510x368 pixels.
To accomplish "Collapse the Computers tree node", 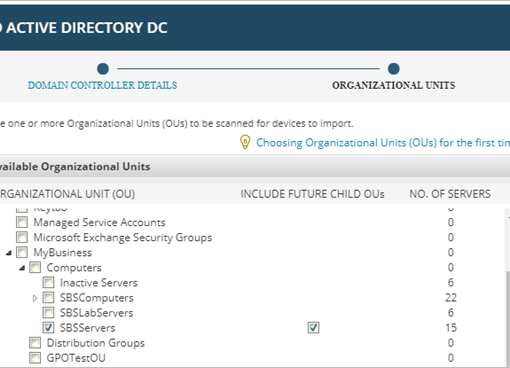I will (x=22, y=268).
